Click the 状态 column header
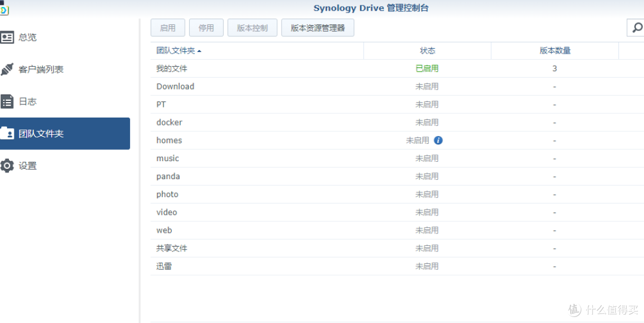The height and width of the screenshot is (323, 644). pyautogui.click(x=427, y=51)
